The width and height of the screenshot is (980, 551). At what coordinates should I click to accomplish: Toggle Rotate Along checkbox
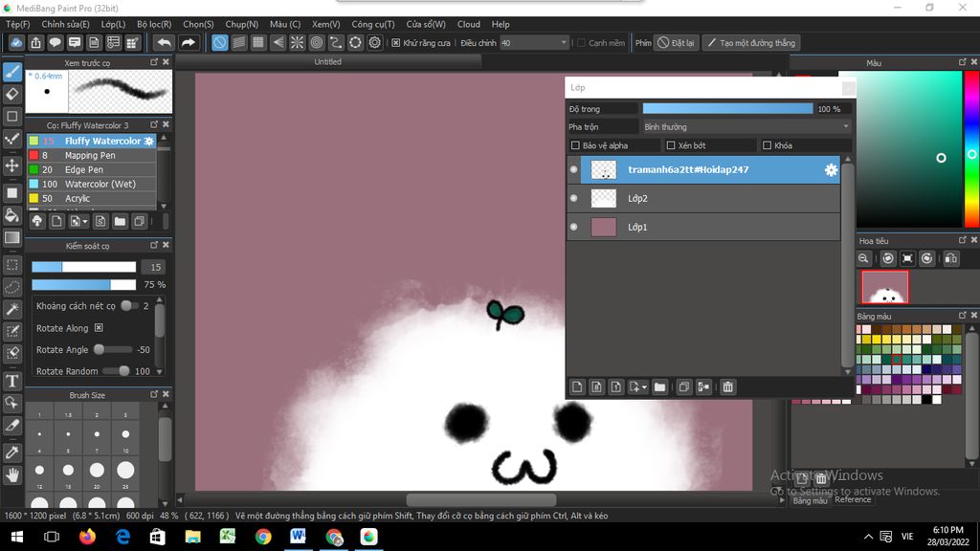pyautogui.click(x=99, y=328)
